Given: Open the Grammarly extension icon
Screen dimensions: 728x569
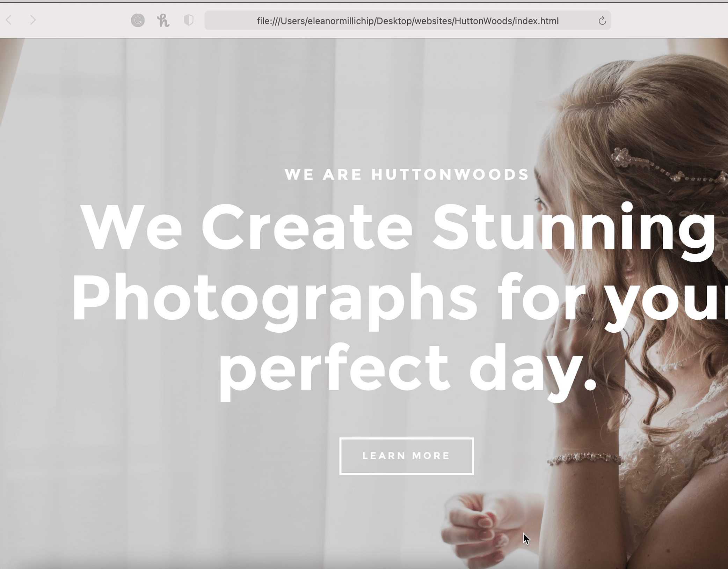Looking at the screenshot, I should (x=138, y=20).
